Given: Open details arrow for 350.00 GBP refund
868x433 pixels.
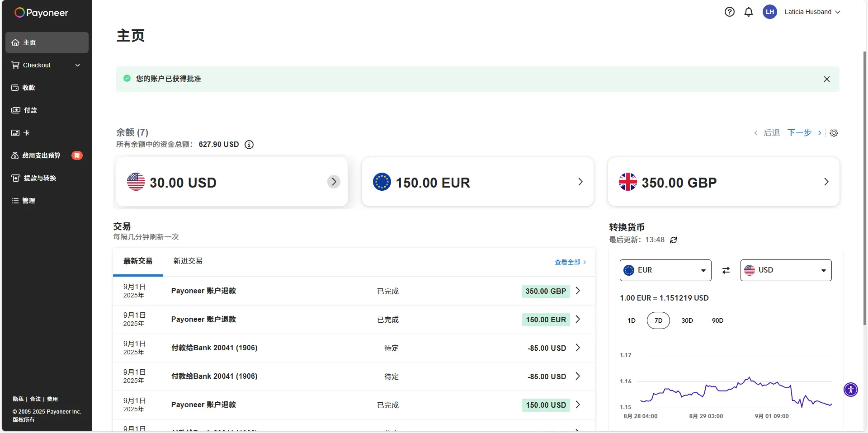Looking at the screenshot, I should (x=578, y=291).
